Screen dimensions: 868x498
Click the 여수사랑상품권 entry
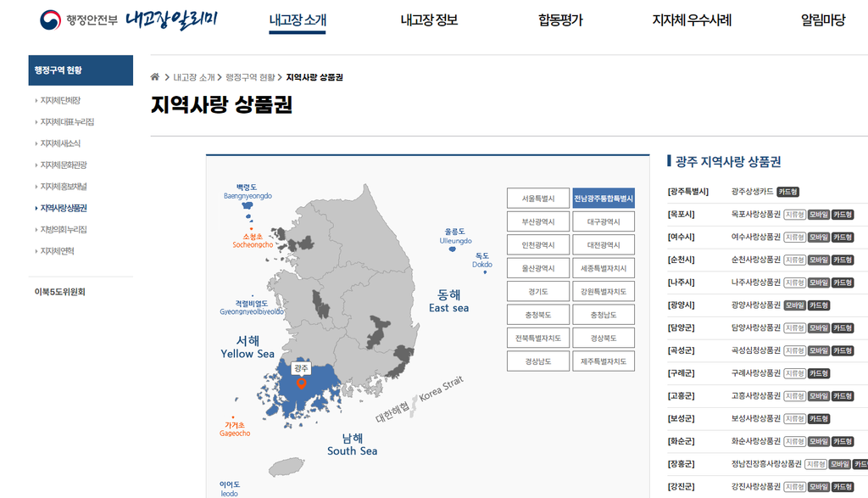pyautogui.click(x=755, y=237)
